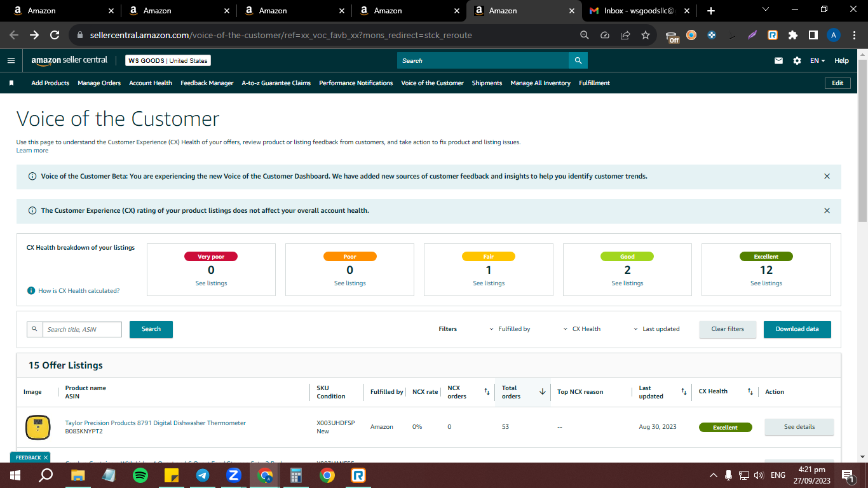Toggle the Chrome side panel icon
Screen dimensions: 868x488
coord(813,35)
